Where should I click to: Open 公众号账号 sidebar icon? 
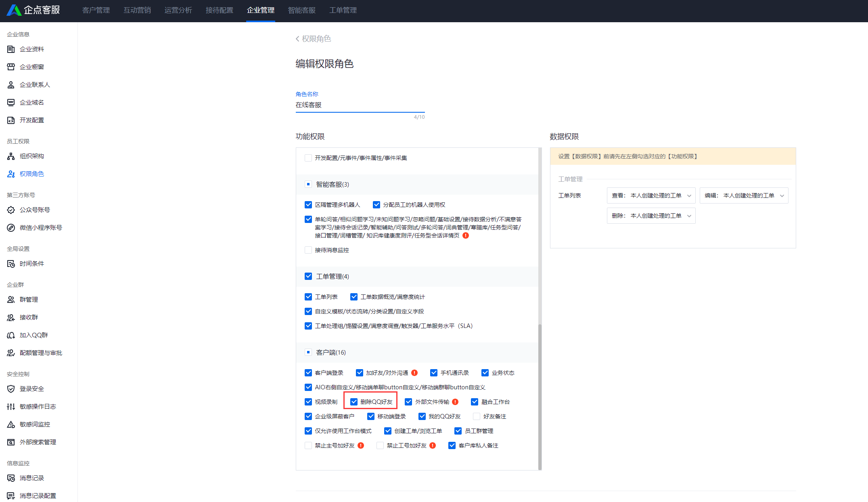(11, 210)
